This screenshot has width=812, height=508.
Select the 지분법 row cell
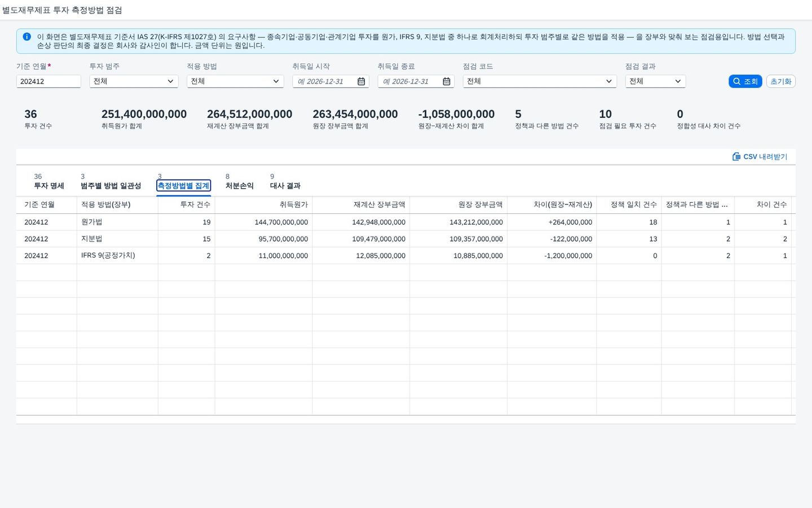tap(117, 239)
